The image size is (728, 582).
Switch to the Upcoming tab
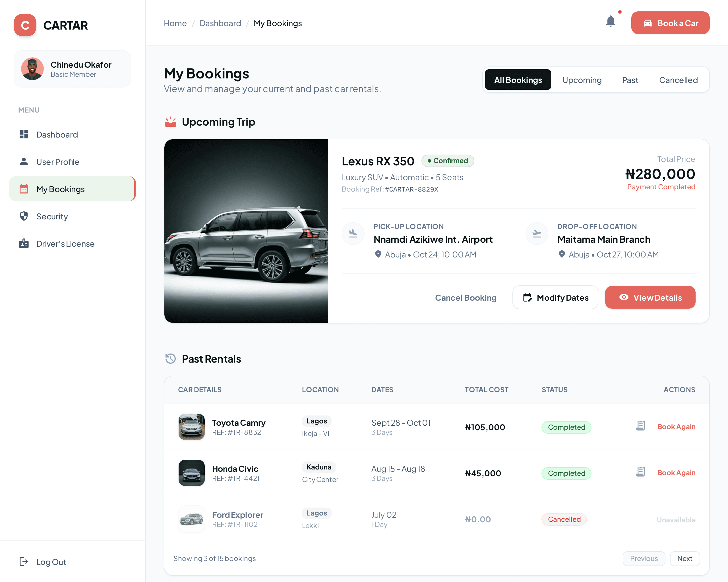(x=582, y=80)
